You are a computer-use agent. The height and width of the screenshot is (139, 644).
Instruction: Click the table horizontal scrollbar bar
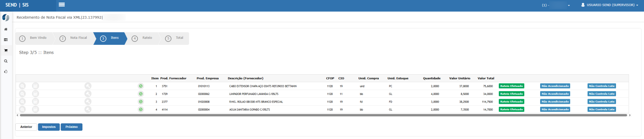pyautogui.click(x=323, y=115)
